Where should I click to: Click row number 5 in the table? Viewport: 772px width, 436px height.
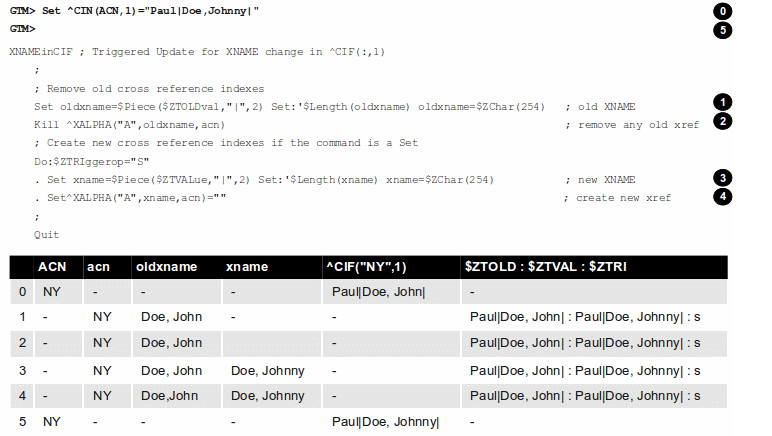23,422
